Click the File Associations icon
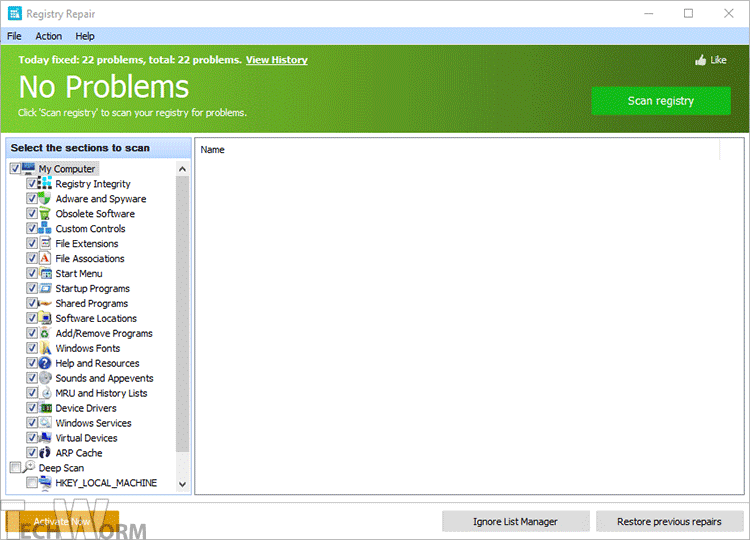 [x=46, y=259]
